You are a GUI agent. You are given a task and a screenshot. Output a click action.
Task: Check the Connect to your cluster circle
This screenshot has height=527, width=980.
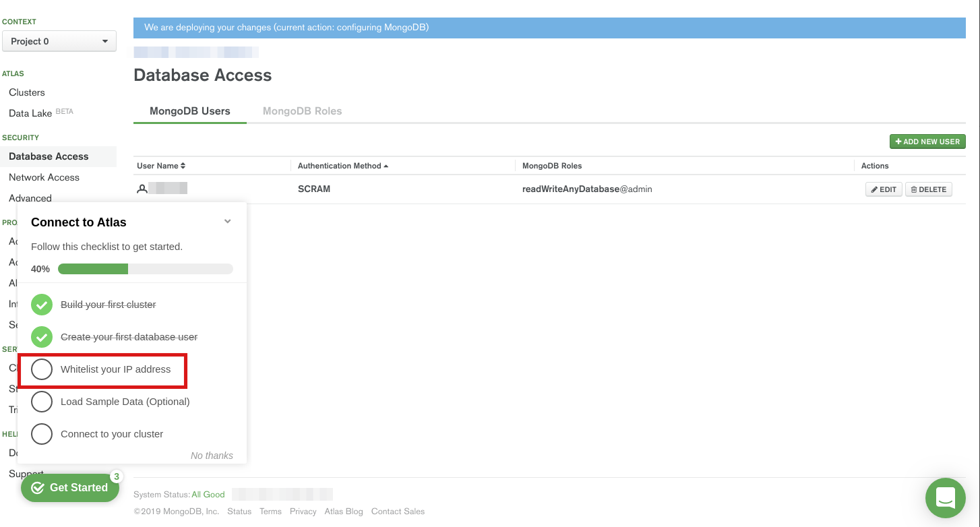(41, 434)
